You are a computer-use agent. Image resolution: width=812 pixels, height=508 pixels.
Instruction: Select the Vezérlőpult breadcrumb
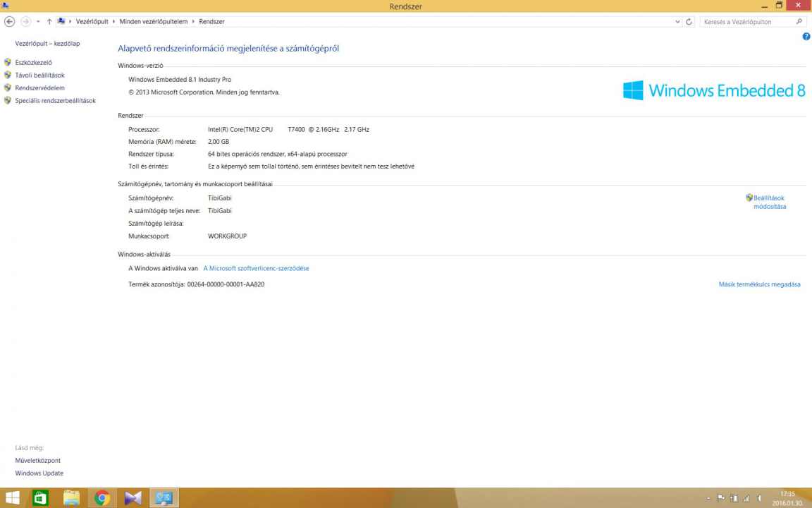pos(92,22)
